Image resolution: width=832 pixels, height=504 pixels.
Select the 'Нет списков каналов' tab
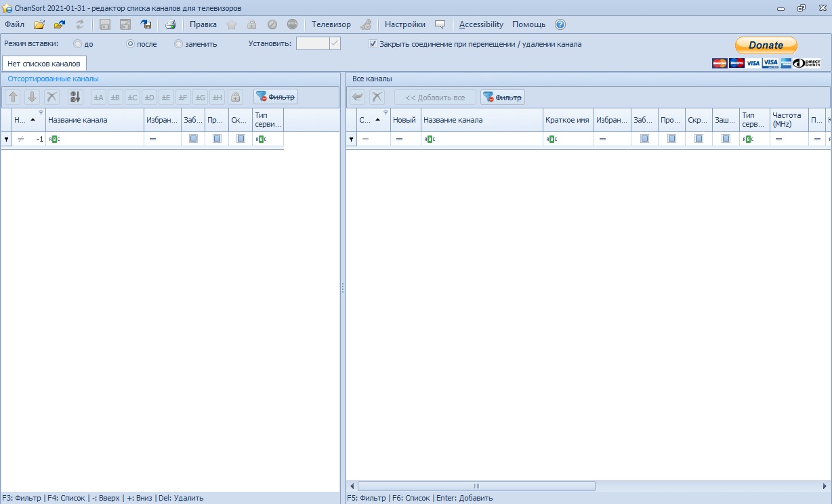[x=44, y=64]
